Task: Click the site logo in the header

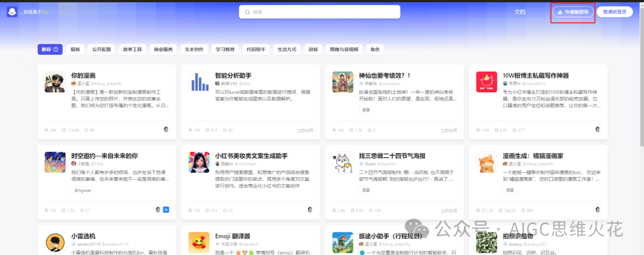Action: [11, 11]
